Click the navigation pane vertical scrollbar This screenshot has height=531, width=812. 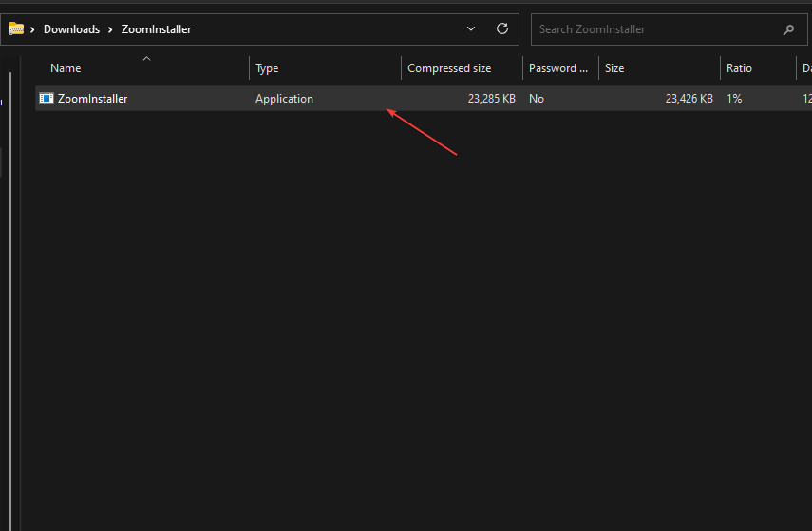point(10,300)
